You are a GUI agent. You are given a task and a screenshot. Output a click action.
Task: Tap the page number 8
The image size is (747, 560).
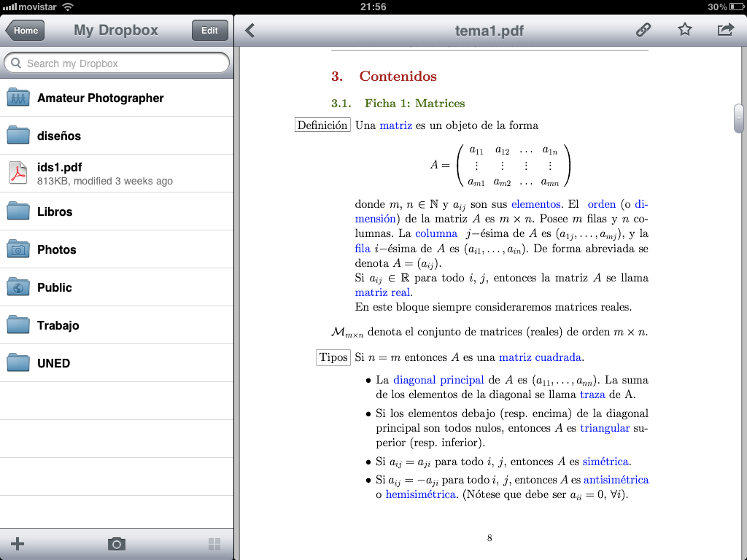click(489, 538)
